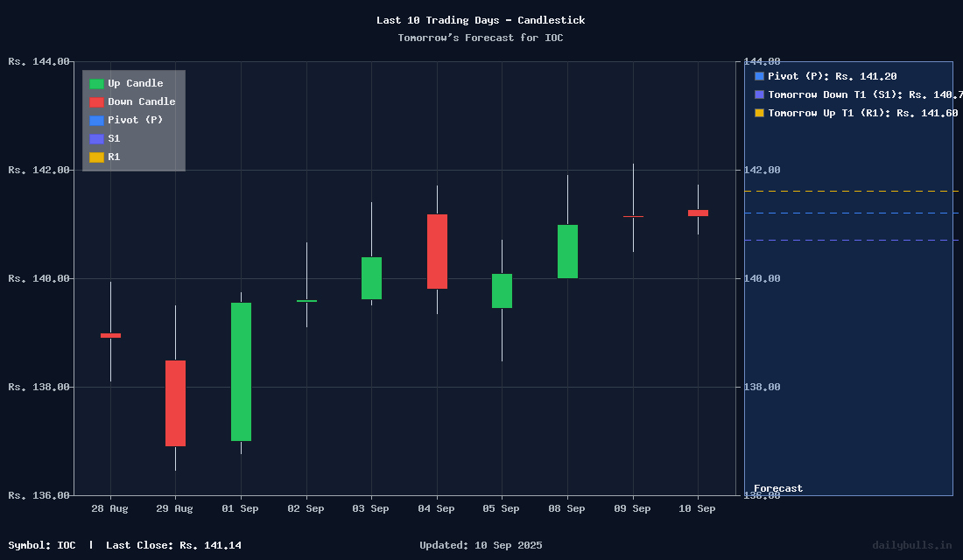Image resolution: width=963 pixels, height=560 pixels.
Task: Click the left axis 'Rs. 142.00' label
Action: (x=39, y=170)
